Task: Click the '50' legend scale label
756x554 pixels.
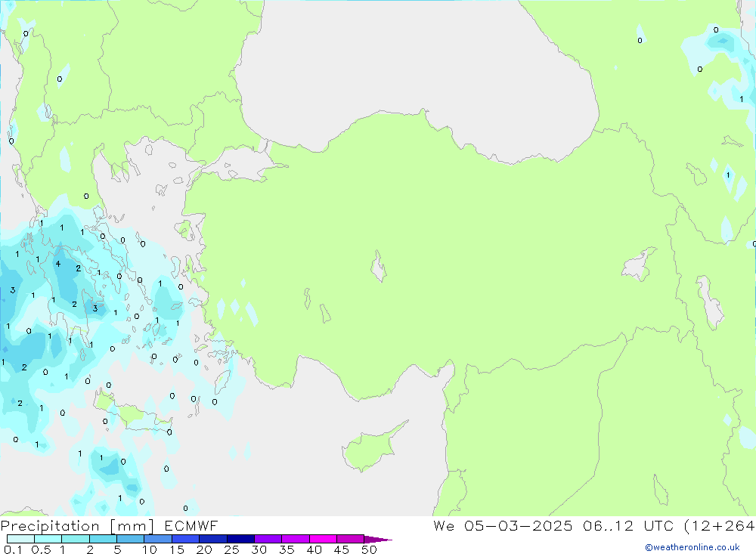Action: (x=369, y=549)
